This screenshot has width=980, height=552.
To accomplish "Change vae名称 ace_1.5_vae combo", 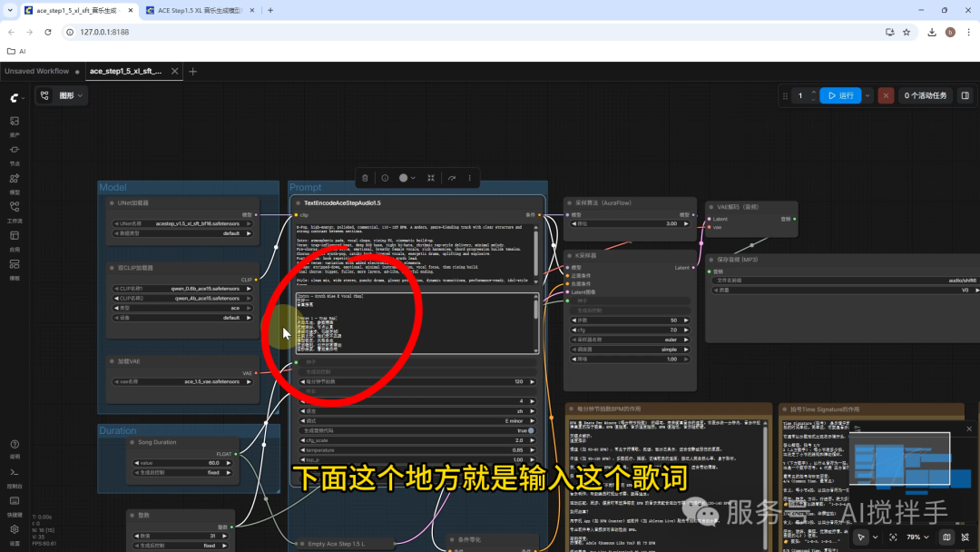I will point(182,381).
